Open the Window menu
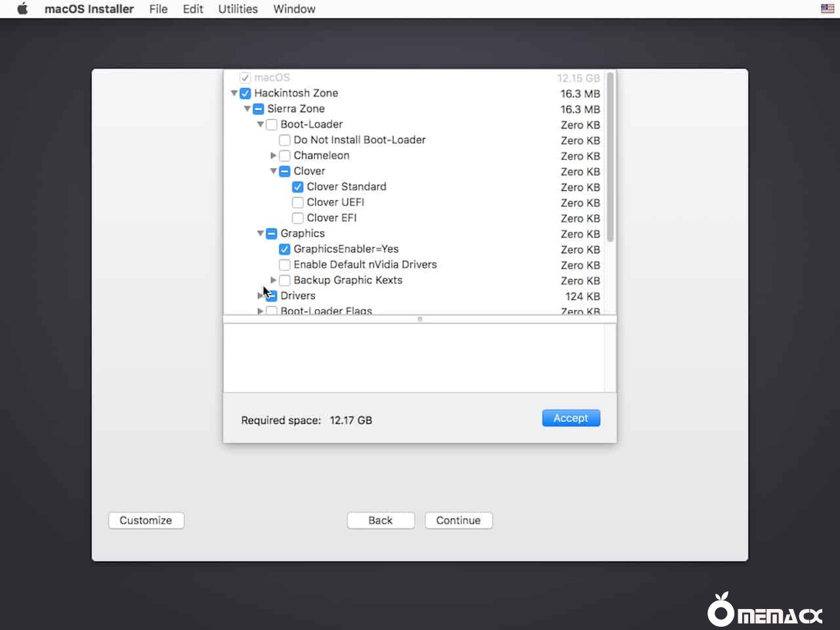This screenshot has height=630, width=840. pyautogui.click(x=294, y=9)
